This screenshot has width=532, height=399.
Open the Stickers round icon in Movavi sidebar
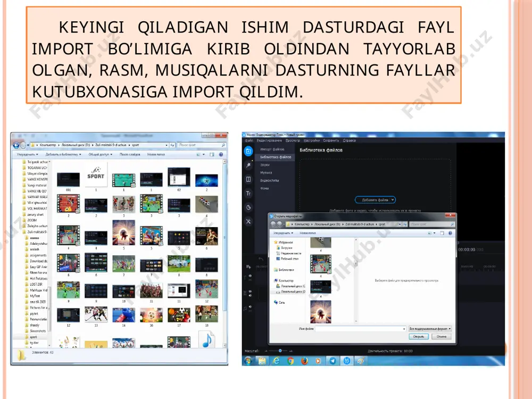(248, 207)
